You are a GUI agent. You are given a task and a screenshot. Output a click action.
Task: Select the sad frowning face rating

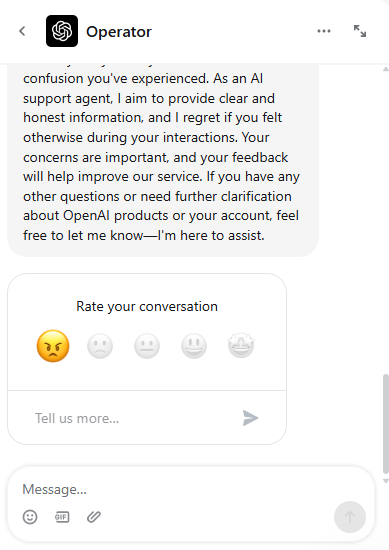(x=100, y=346)
